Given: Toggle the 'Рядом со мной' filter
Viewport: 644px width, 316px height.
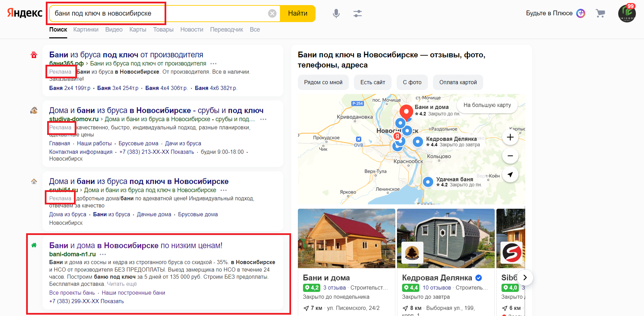Looking at the screenshot, I should [x=323, y=82].
